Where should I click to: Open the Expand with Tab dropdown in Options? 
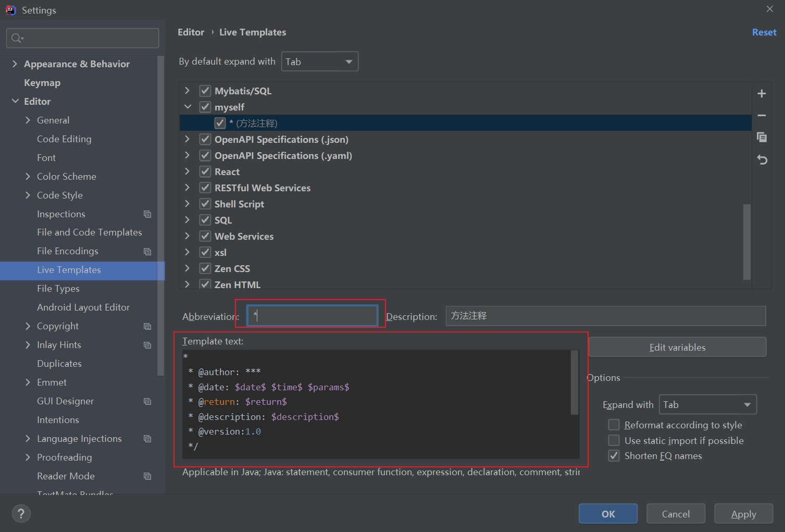tap(708, 405)
